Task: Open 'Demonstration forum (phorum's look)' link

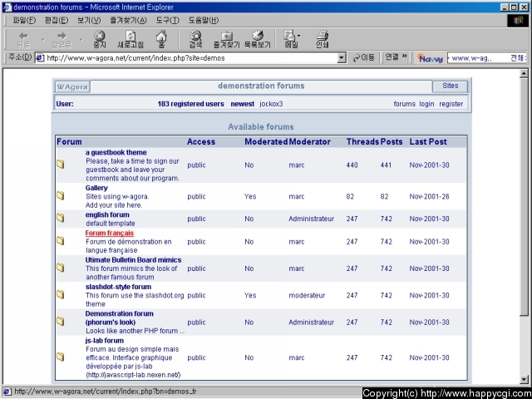Action: [120, 318]
